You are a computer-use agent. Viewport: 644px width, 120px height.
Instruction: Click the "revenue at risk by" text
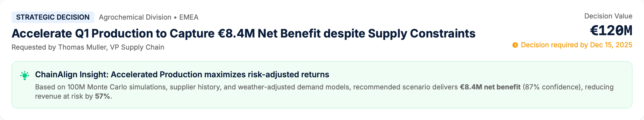(x=64, y=96)
